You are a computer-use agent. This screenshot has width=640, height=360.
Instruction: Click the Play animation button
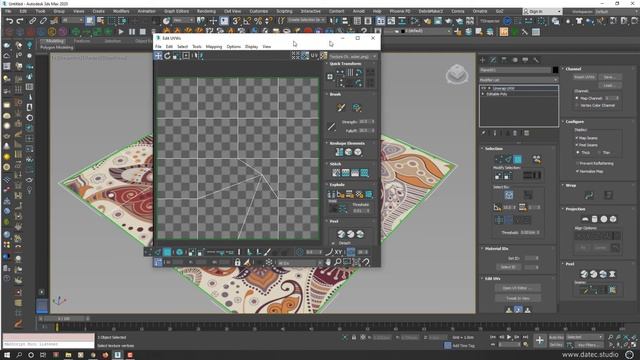[x=509, y=337]
